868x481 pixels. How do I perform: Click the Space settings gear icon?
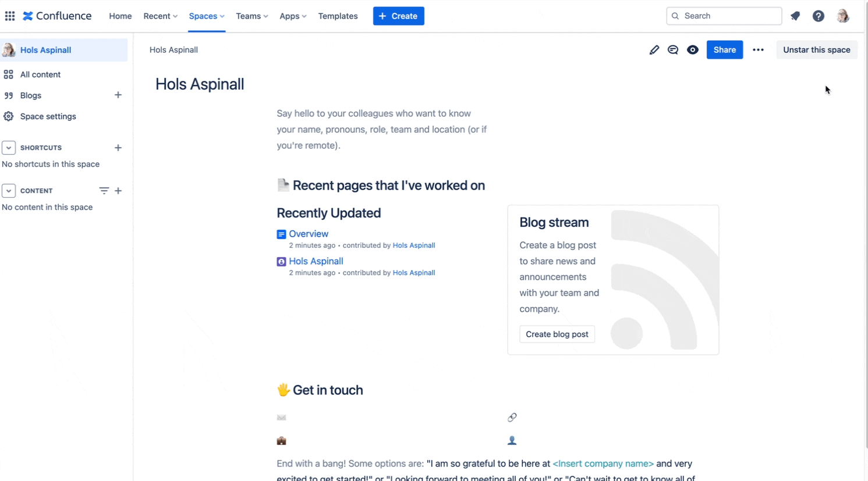(8, 116)
